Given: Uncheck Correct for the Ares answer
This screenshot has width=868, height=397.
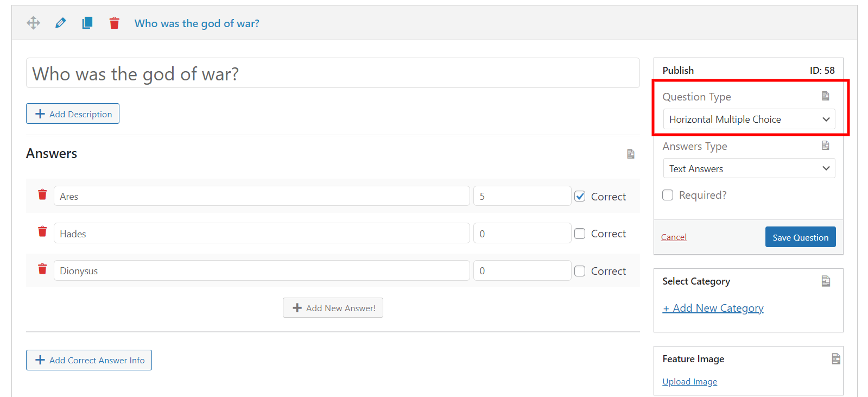Looking at the screenshot, I should tap(580, 197).
